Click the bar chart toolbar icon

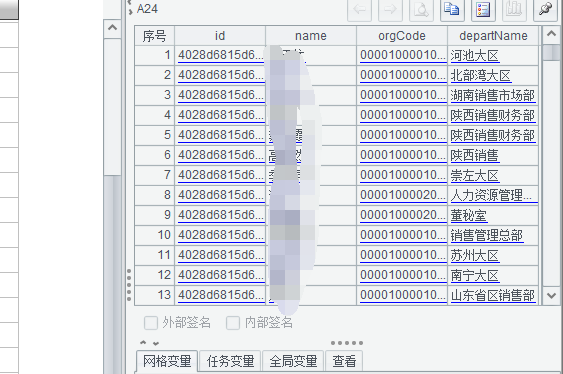pyautogui.click(x=514, y=9)
